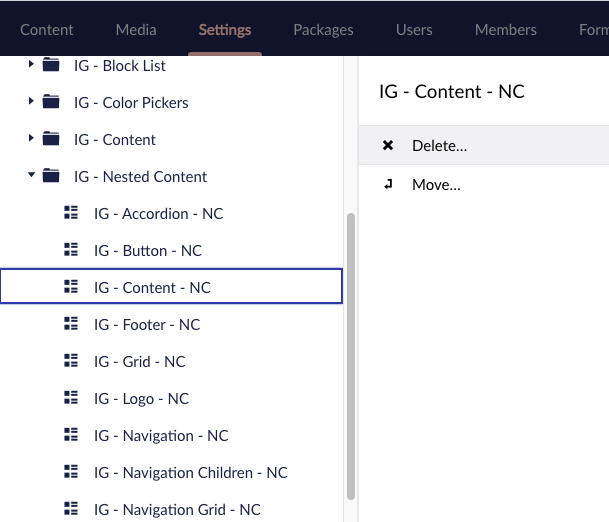The height and width of the screenshot is (522, 609).
Task: Go to the Packages section
Action: click(x=323, y=30)
